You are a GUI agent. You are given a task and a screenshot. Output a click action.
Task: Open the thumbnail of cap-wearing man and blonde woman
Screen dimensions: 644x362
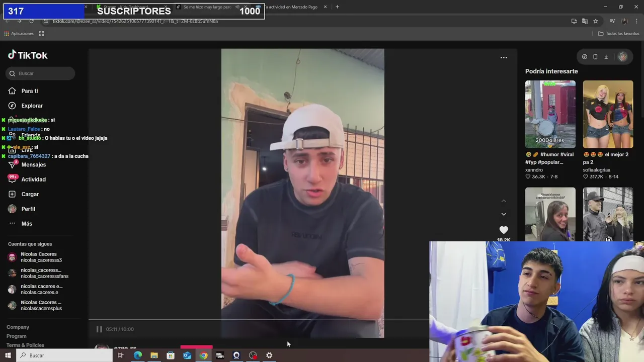click(608, 215)
